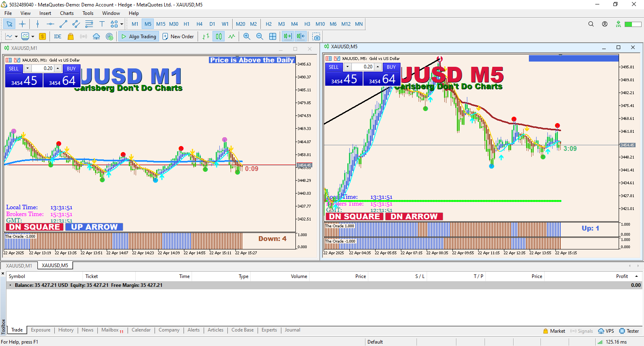Select the trendline drawing tool
Image resolution: width=644 pixels, height=346 pixels.
click(63, 24)
